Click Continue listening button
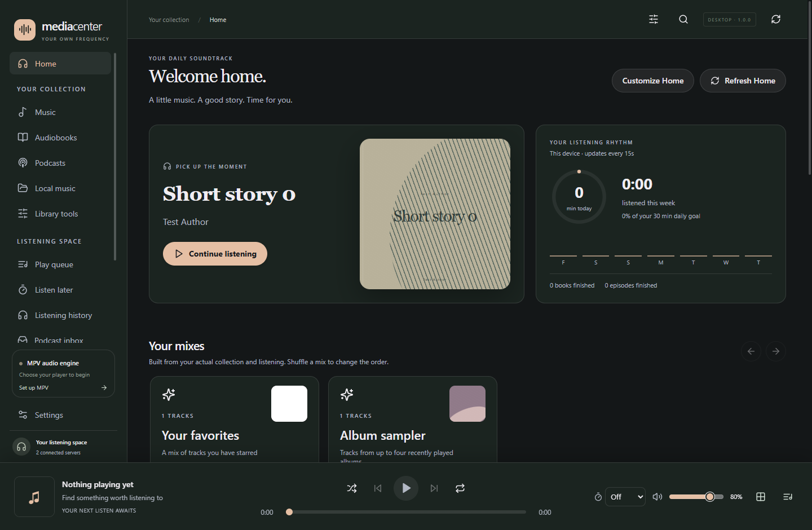The height and width of the screenshot is (530, 812). click(215, 254)
